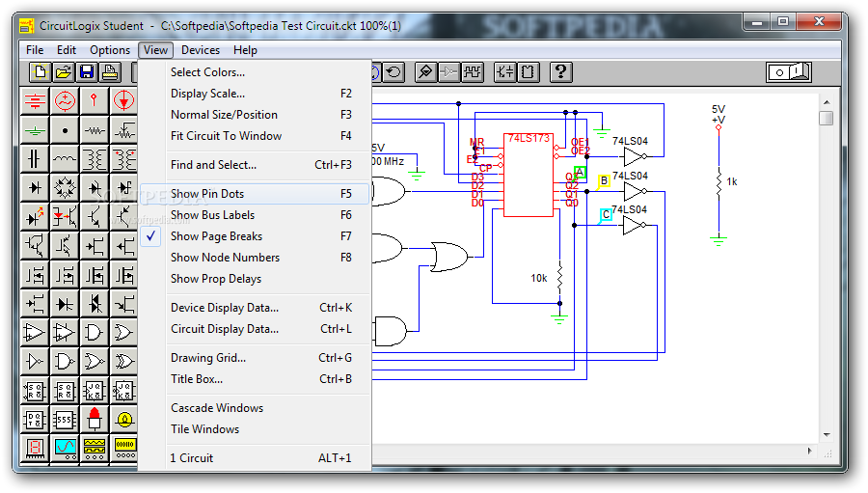Choose Fit Circuit To Window

[254, 136]
